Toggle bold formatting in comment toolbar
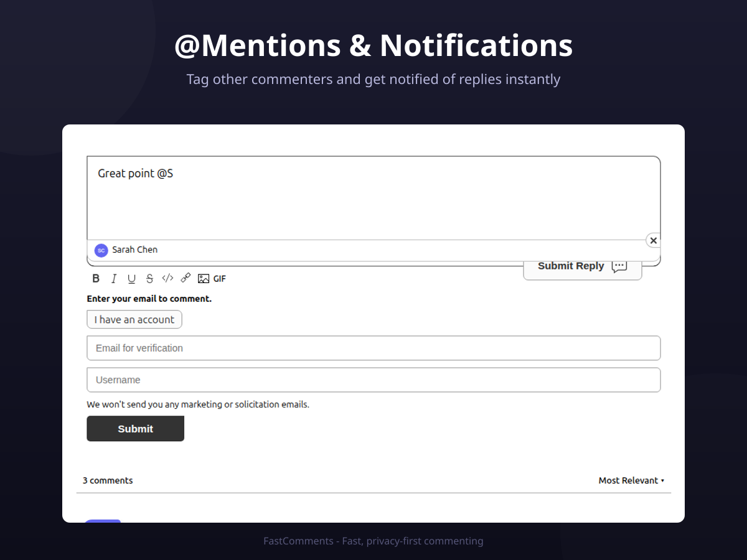Viewport: 747px width, 560px height. (x=96, y=279)
